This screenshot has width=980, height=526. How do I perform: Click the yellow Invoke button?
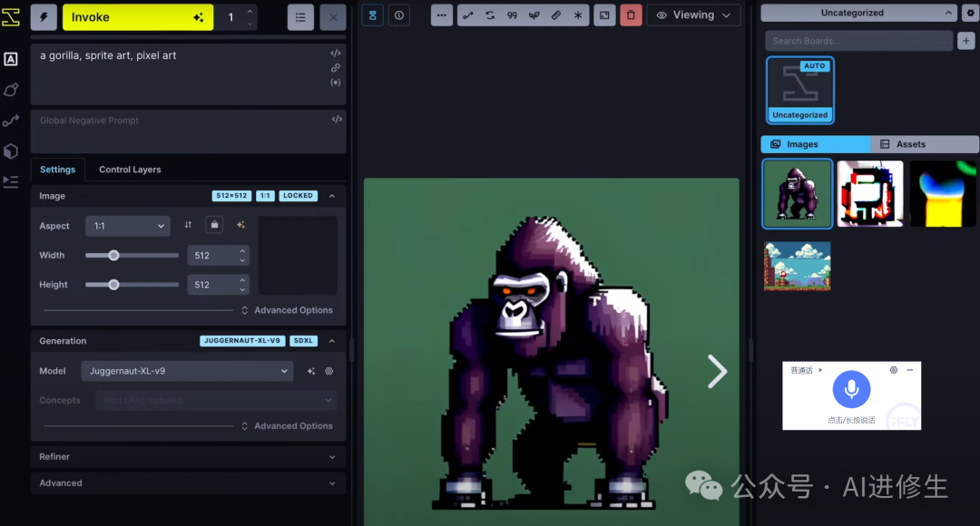coord(137,17)
